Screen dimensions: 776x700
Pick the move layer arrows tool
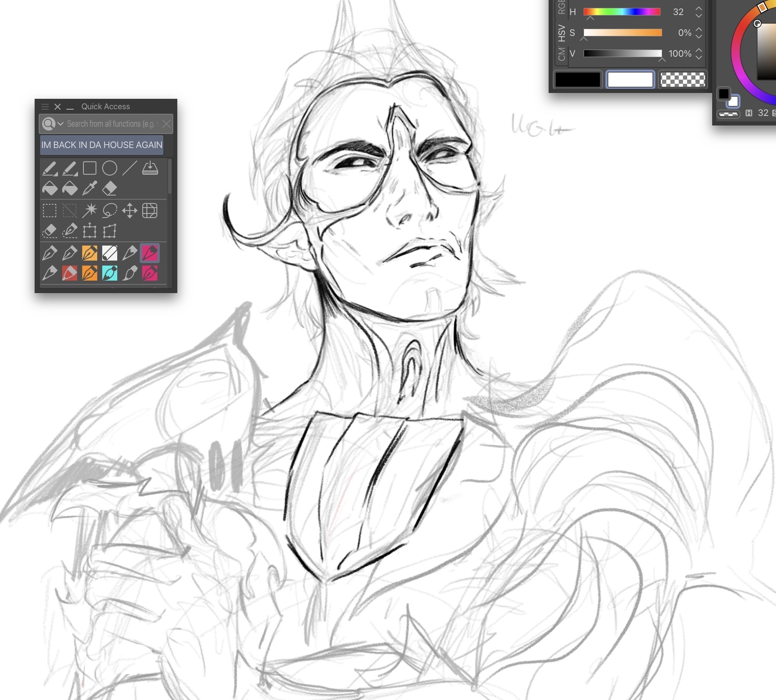[130, 211]
